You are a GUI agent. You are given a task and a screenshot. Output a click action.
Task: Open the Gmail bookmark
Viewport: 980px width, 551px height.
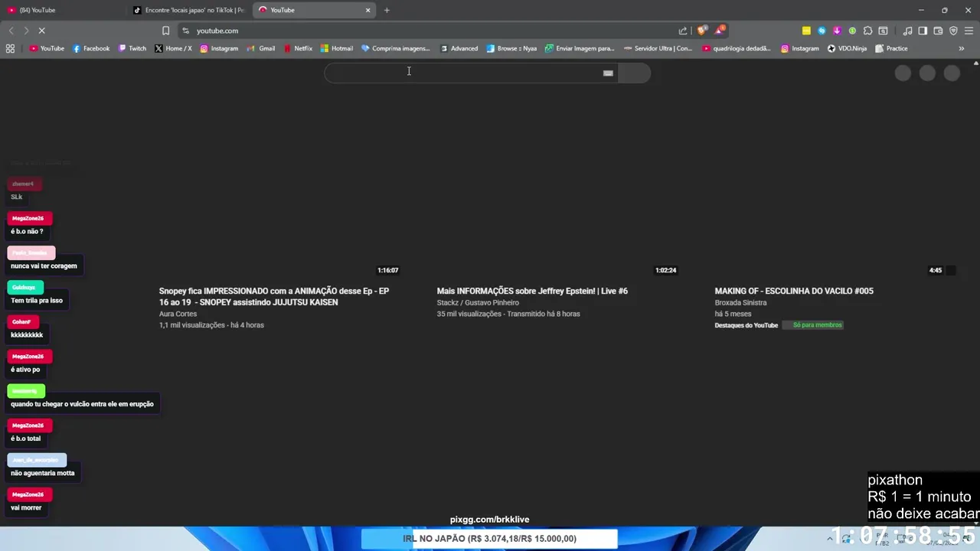point(261,48)
